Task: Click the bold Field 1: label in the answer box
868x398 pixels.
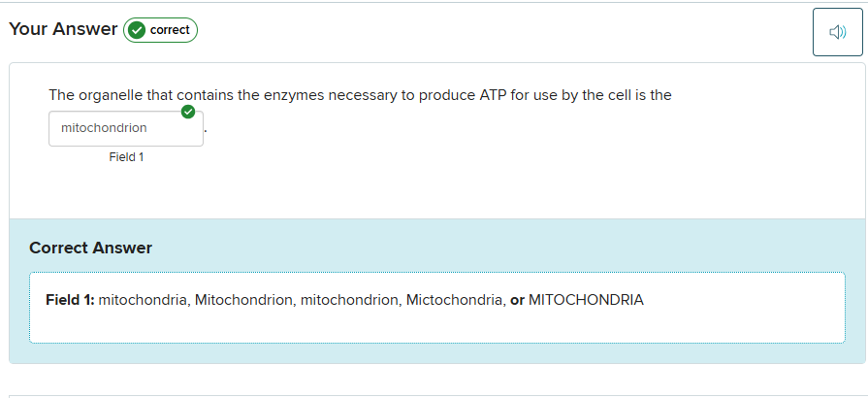Action: tap(70, 300)
